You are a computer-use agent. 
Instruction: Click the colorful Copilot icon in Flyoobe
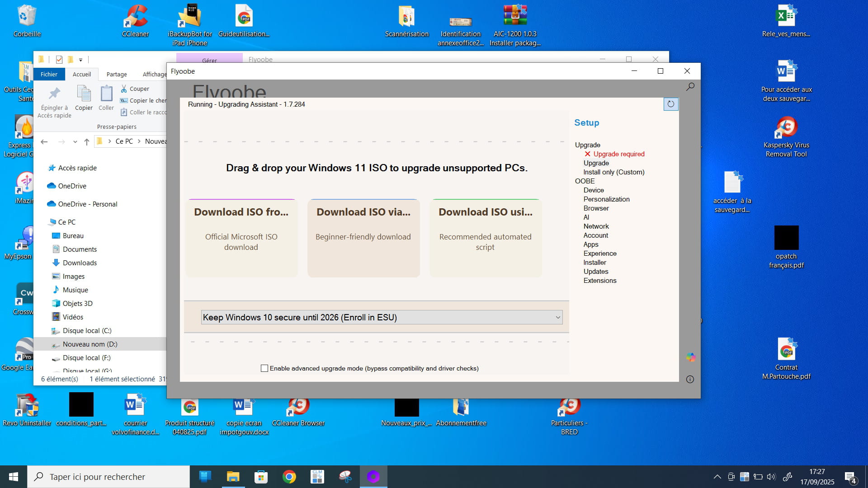pos(690,357)
